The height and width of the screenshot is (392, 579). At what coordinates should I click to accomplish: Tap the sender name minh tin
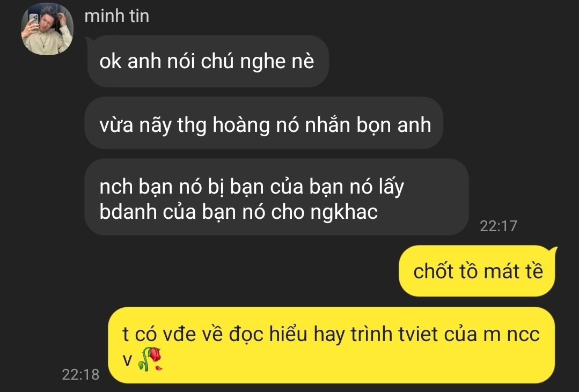click(x=116, y=16)
